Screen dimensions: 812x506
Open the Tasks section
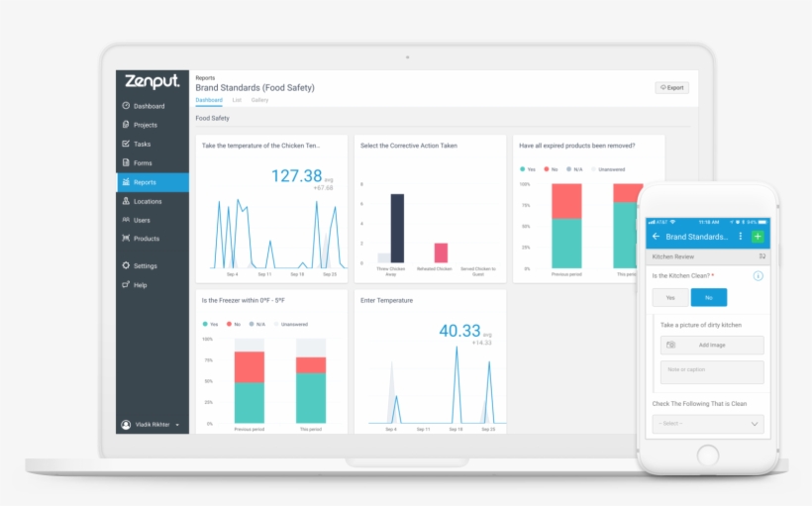tap(142, 144)
